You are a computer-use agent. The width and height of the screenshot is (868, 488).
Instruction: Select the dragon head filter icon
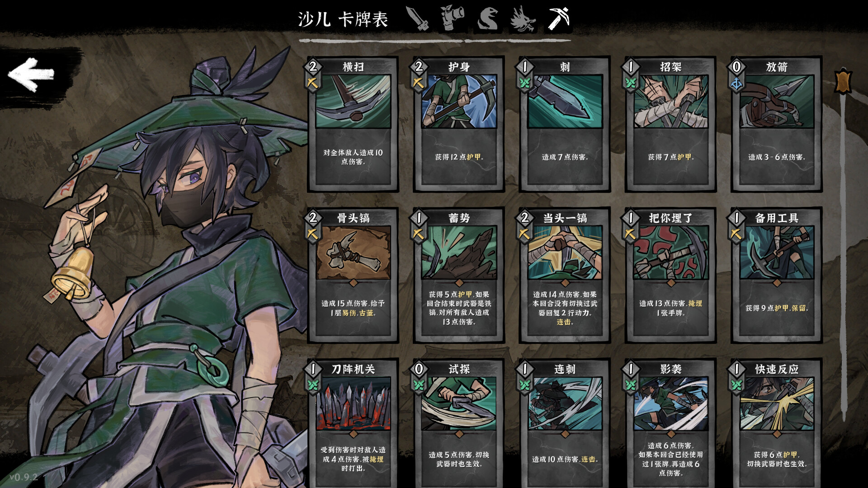click(523, 19)
